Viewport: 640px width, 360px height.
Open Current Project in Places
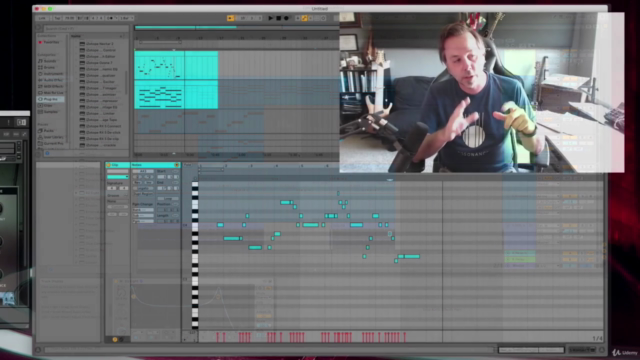[51, 143]
